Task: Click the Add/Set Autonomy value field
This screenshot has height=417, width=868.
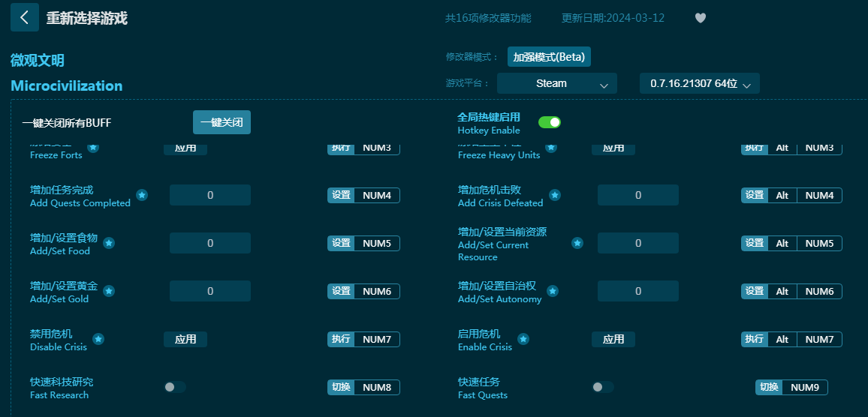Action: [x=638, y=291]
